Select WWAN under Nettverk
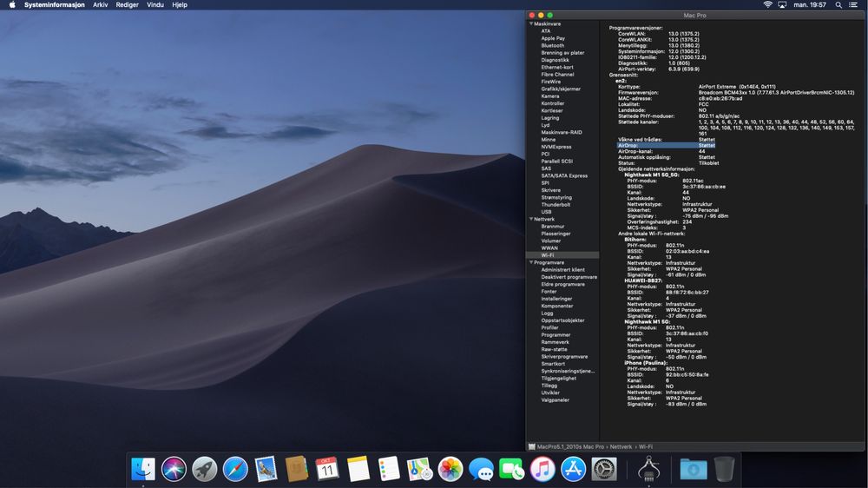 coord(549,248)
